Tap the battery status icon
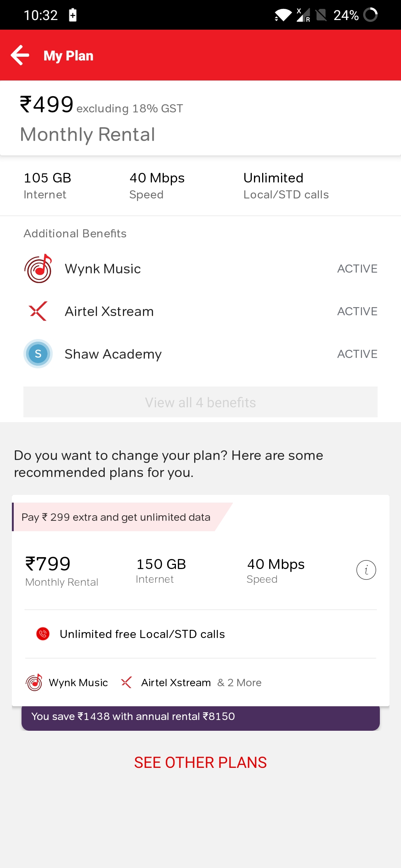This screenshot has height=868, width=401. click(x=370, y=15)
